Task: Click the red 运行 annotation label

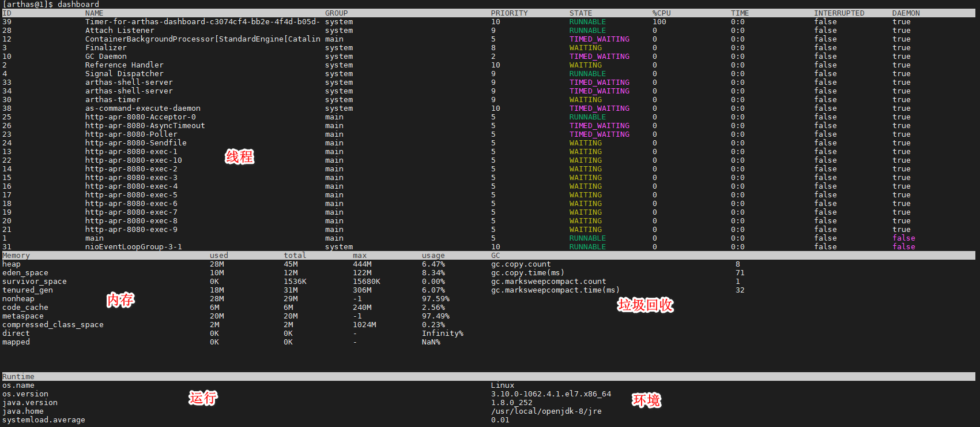Action: click(203, 398)
